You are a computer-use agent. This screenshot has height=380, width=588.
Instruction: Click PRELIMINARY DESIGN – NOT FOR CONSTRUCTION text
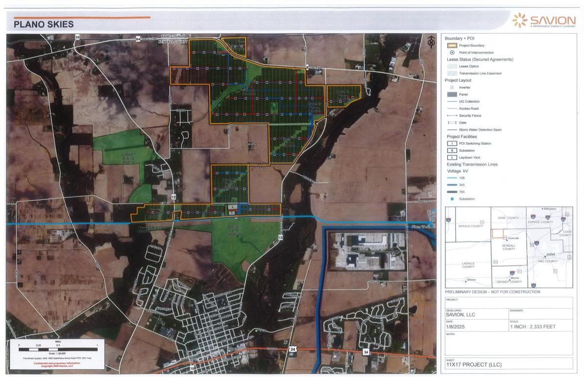coord(492,292)
